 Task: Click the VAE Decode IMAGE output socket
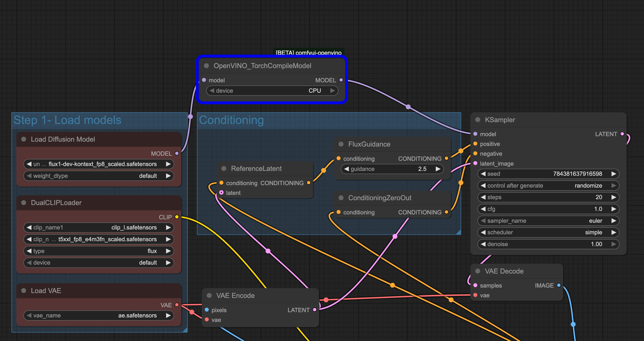coord(559,285)
